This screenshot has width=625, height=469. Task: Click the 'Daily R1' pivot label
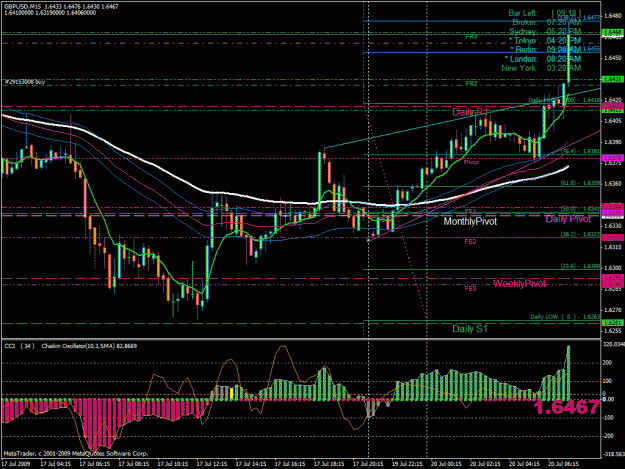click(x=470, y=112)
